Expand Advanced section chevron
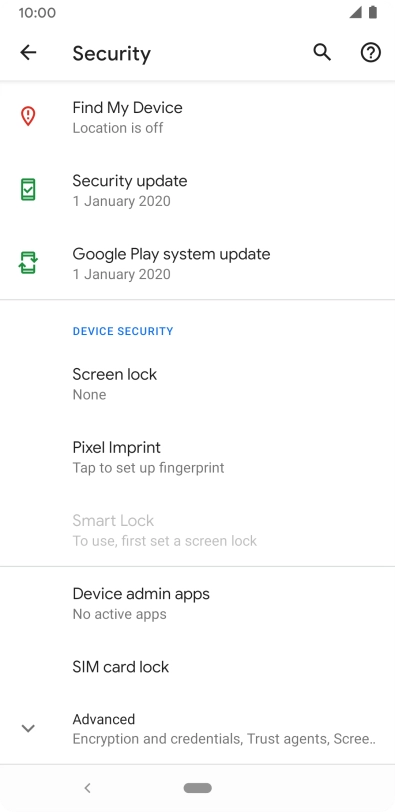This screenshot has width=395, height=812. point(28,728)
